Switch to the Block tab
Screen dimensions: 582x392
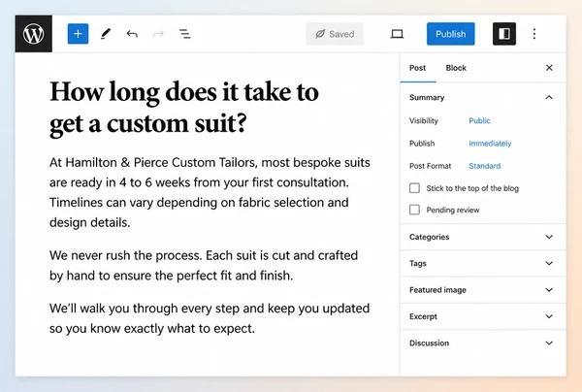tap(456, 68)
